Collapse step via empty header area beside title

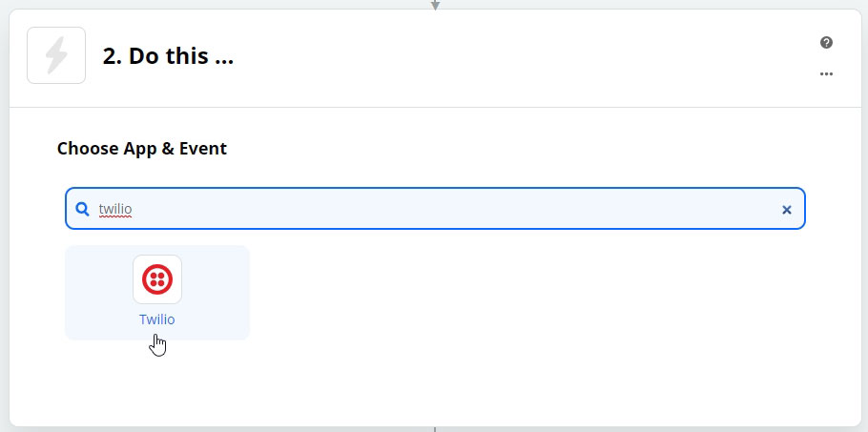pos(498,57)
